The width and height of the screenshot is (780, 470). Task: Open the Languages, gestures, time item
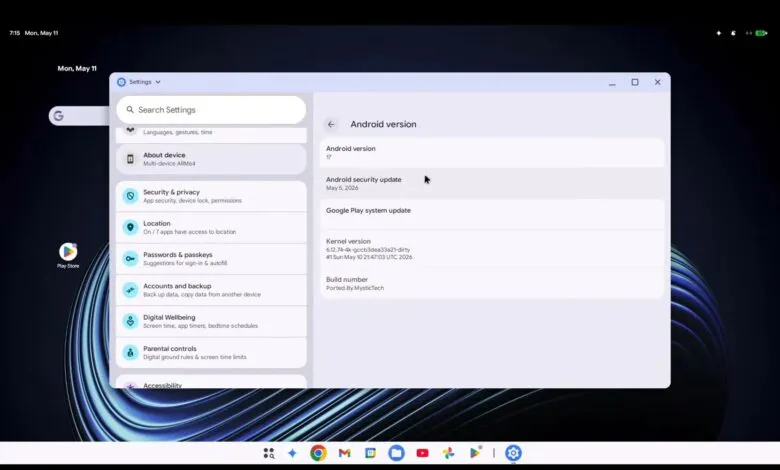point(211,134)
